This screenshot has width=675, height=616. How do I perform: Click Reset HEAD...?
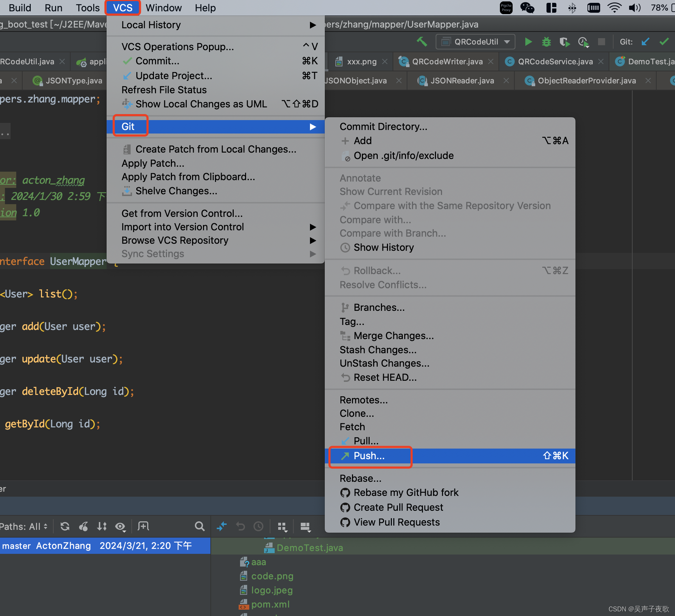point(450,377)
